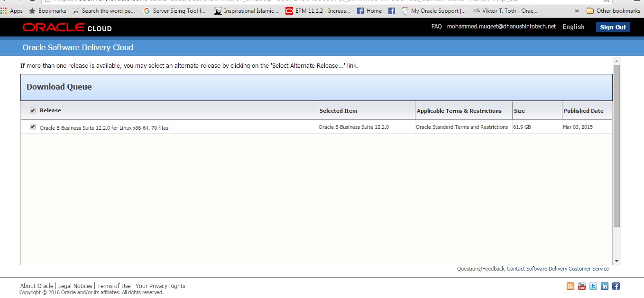This screenshot has width=644, height=298.
Task: Click the YouTube icon in the footer
Action: 581,286
